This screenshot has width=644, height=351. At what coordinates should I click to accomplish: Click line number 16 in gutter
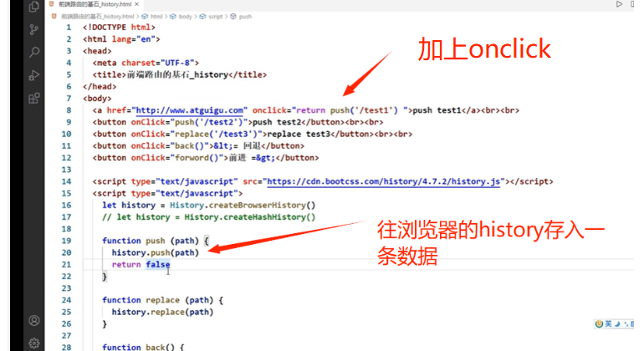tap(66, 206)
